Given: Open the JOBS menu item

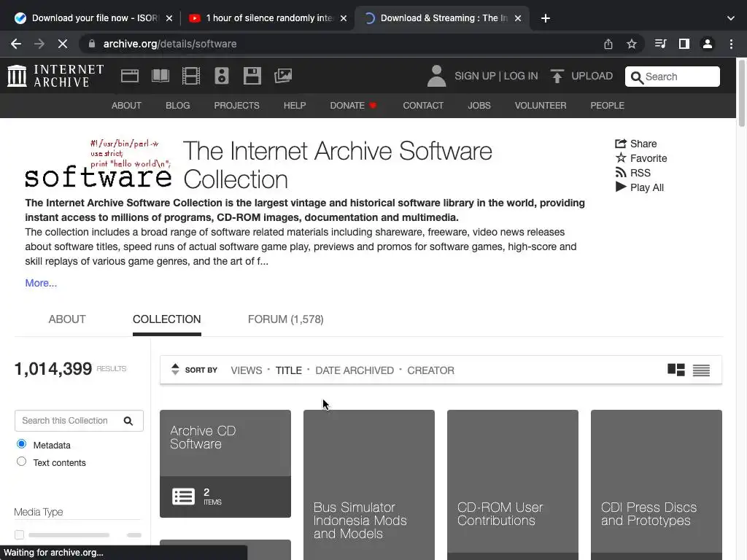Looking at the screenshot, I should pyautogui.click(x=479, y=106).
